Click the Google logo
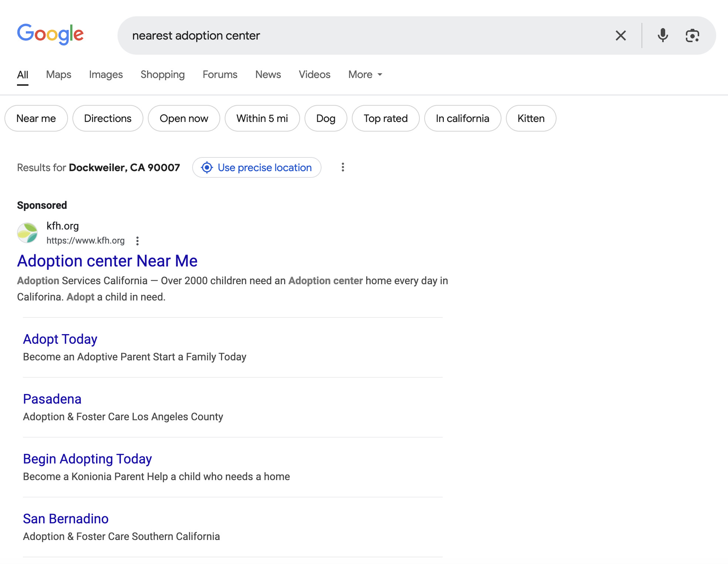 pos(50,34)
